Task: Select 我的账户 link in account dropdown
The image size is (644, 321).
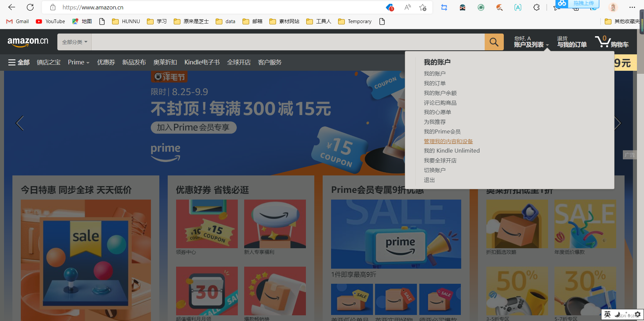Action: [x=434, y=73]
